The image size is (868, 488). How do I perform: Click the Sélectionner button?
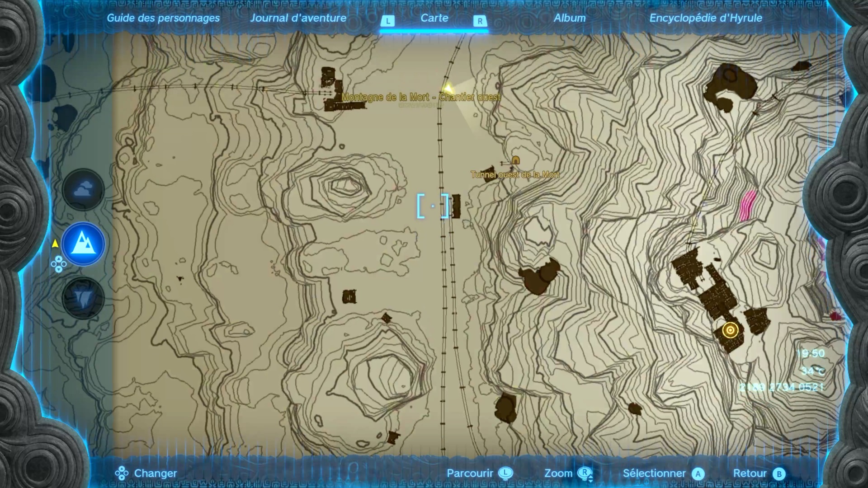point(654,473)
